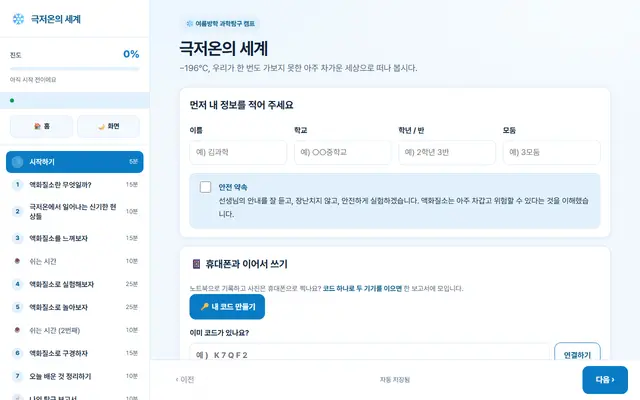Image resolution: width=640 pixels, height=400 pixels.
Task: Click the snowflake logo in the sidebar header
Action: pos(18,19)
